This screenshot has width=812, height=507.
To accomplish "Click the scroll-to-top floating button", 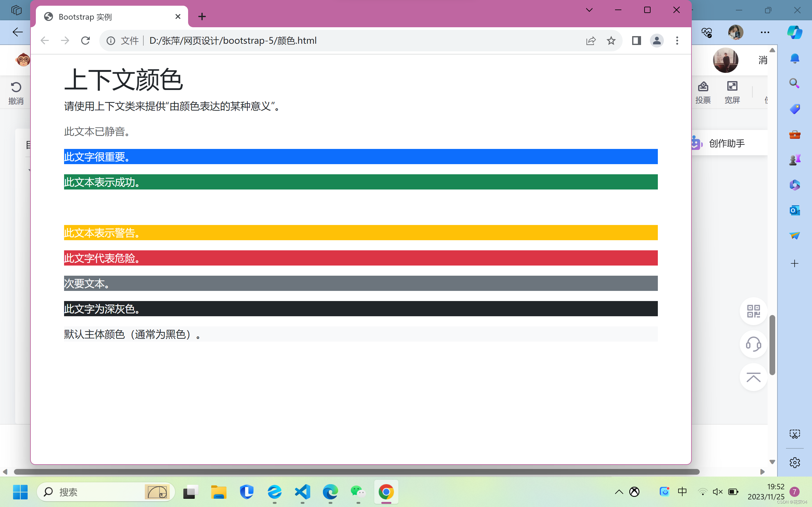I will (753, 378).
